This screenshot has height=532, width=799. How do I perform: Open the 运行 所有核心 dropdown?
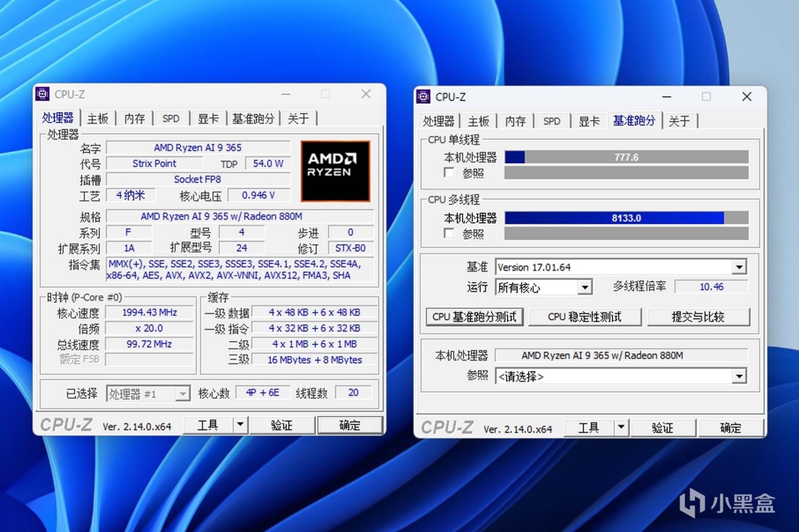coord(584,288)
